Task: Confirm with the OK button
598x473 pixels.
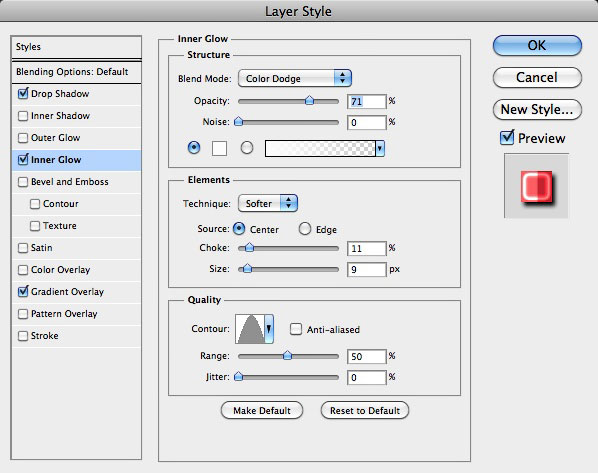Action: tap(537, 45)
